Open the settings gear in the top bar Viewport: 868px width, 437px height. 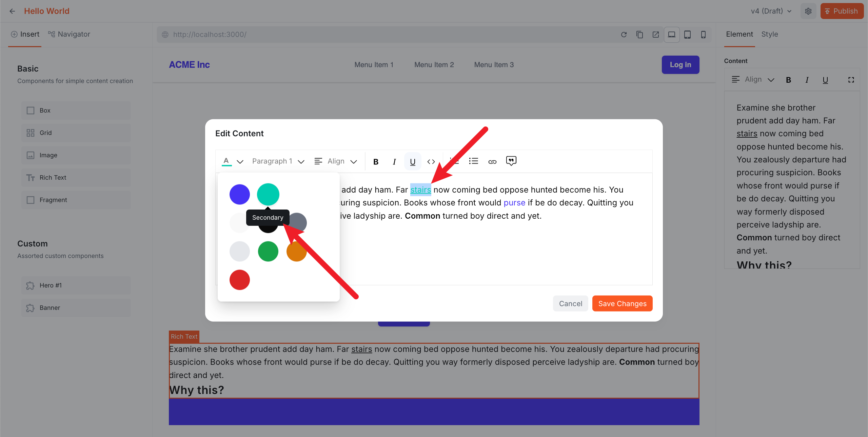[809, 11]
